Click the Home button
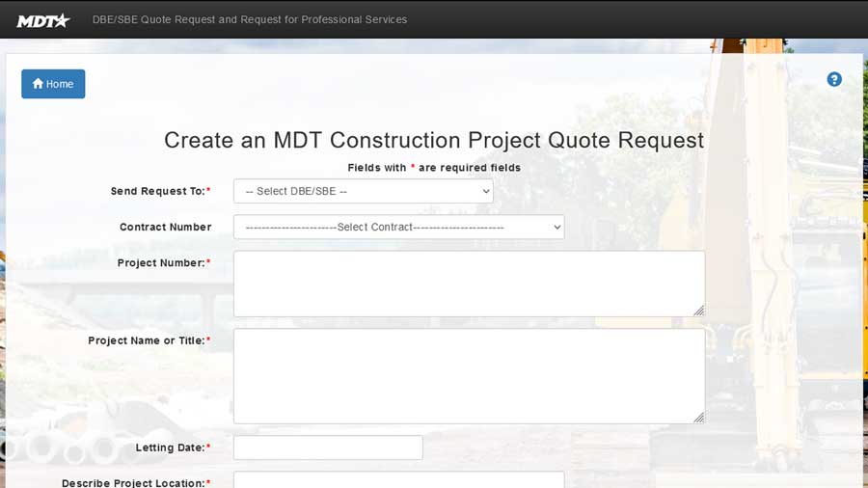Screen dimensions: 868x488 53,84
